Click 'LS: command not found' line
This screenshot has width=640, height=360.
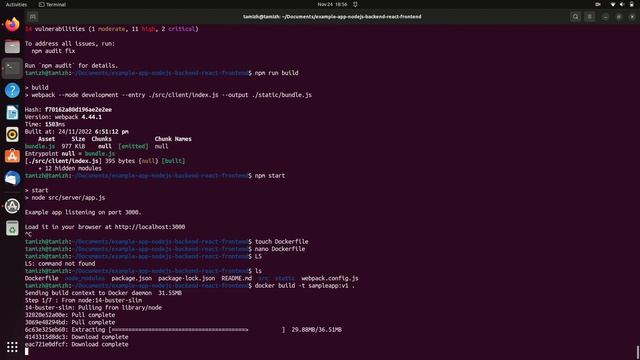(60, 264)
